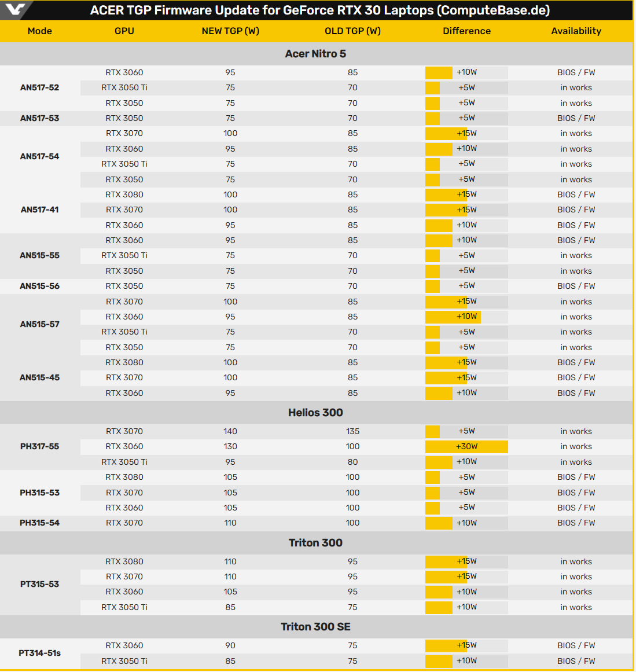Screen dimensions: 636x672
Task: Click RTX 3050 Ti cell in PT314-51s group
Action: coord(124,661)
